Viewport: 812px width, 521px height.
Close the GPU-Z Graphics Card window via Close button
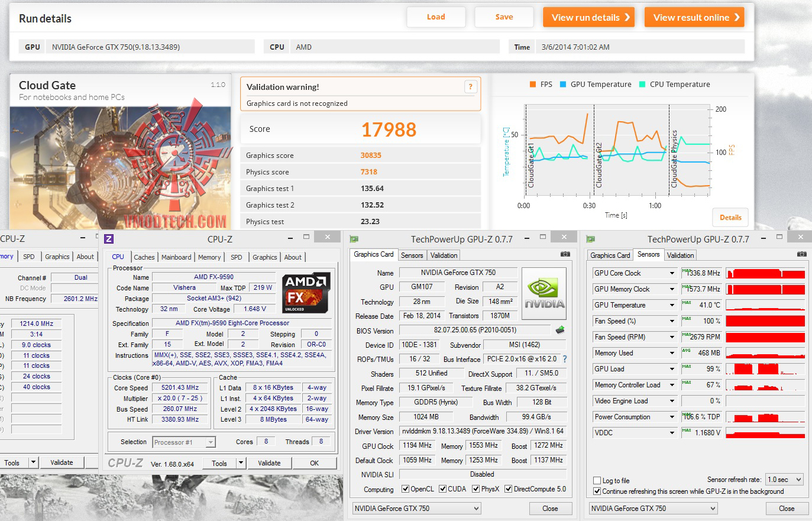click(550, 509)
